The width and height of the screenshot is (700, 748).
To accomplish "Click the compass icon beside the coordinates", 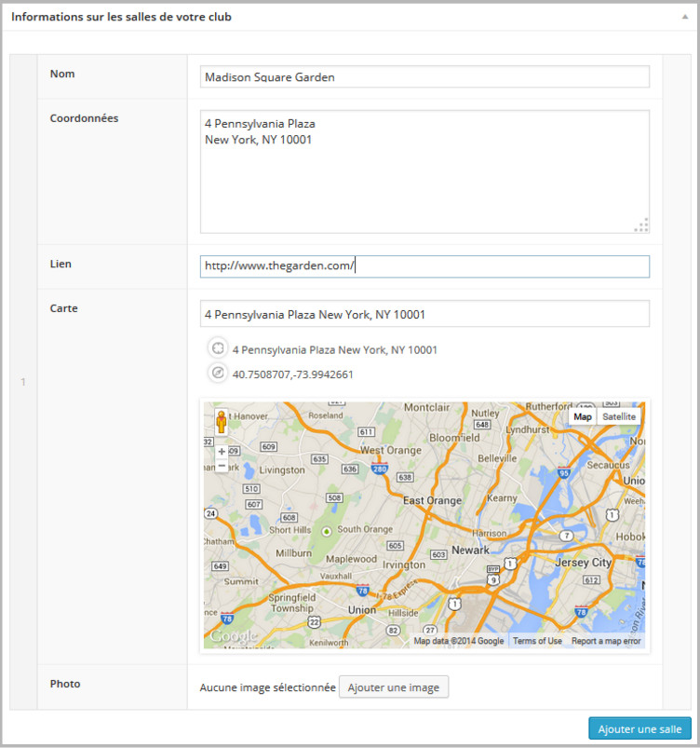I will click(x=218, y=373).
